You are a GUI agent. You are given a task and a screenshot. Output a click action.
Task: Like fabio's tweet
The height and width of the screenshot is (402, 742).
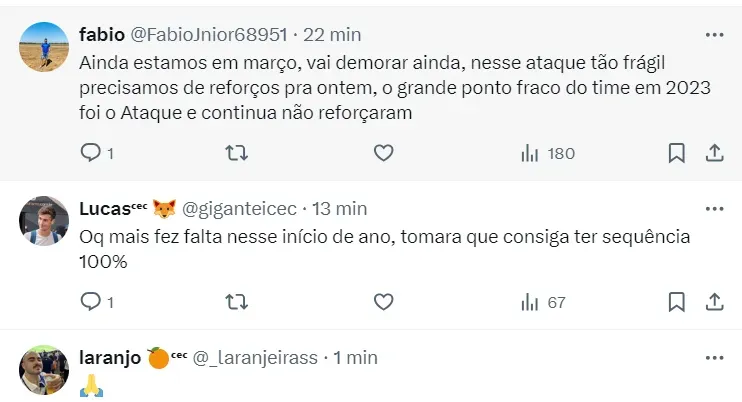383,153
